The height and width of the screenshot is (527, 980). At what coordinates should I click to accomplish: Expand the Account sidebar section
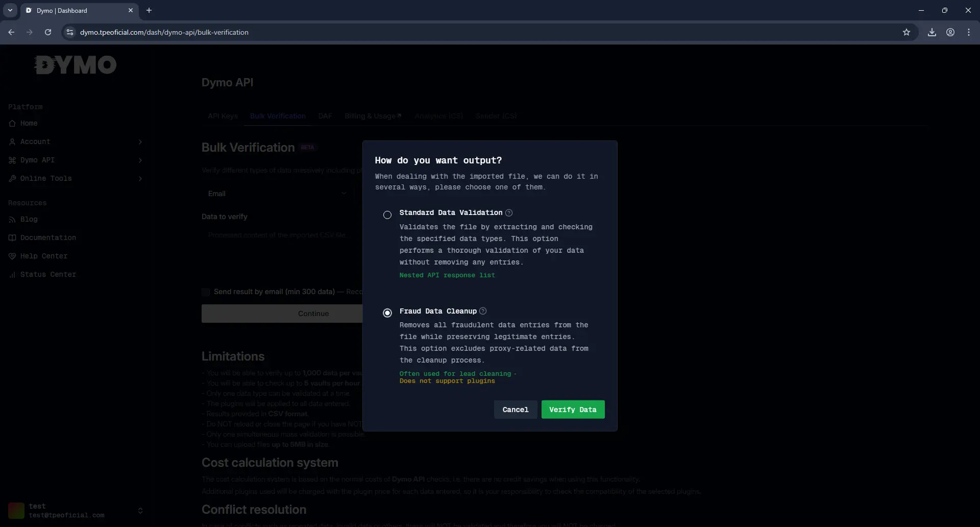point(77,142)
